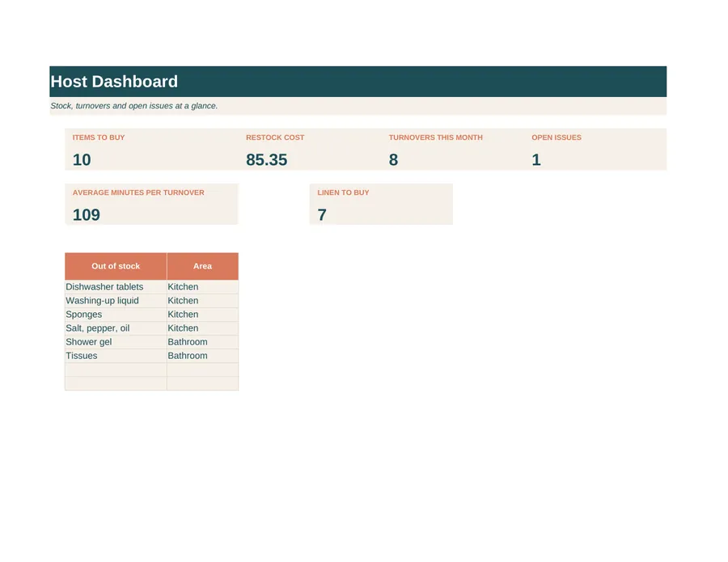
Task: Select the turnovers value 8
Action: tap(393, 159)
